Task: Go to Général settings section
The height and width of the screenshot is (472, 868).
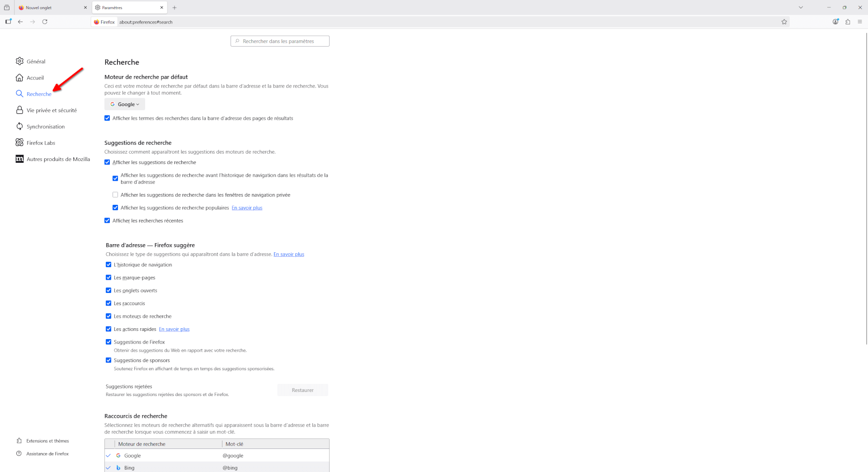Action: [36, 61]
